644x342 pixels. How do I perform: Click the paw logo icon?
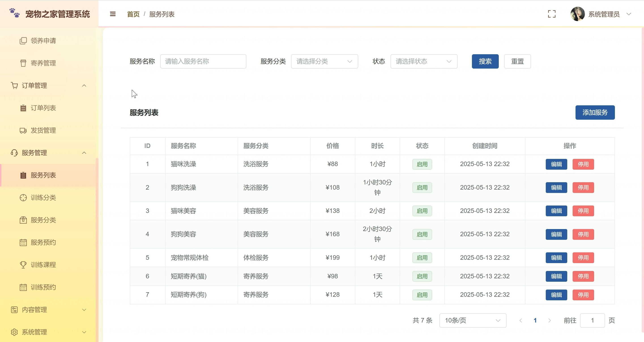[x=15, y=13]
